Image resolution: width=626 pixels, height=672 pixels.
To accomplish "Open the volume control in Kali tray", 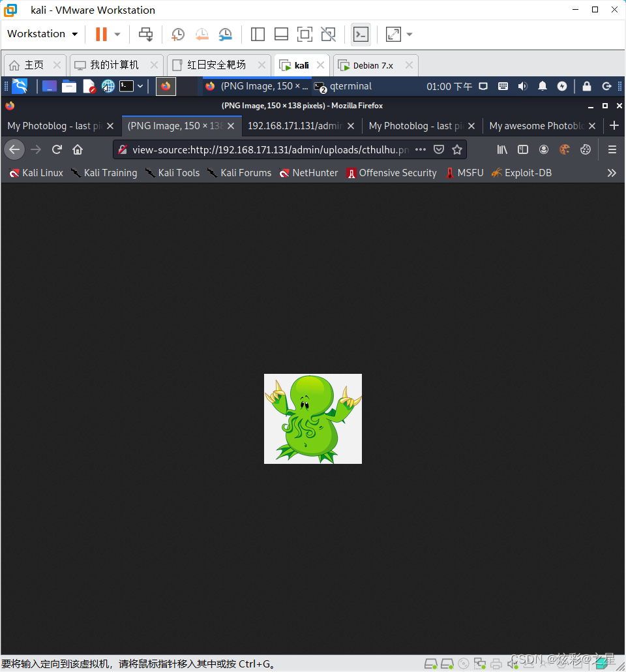I will click(522, 86).
